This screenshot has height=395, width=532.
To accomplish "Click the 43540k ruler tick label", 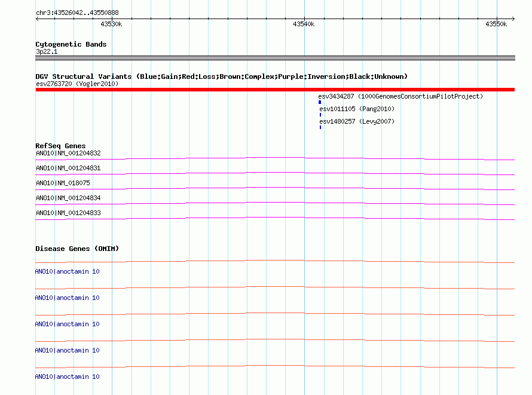I will (304, 24).
